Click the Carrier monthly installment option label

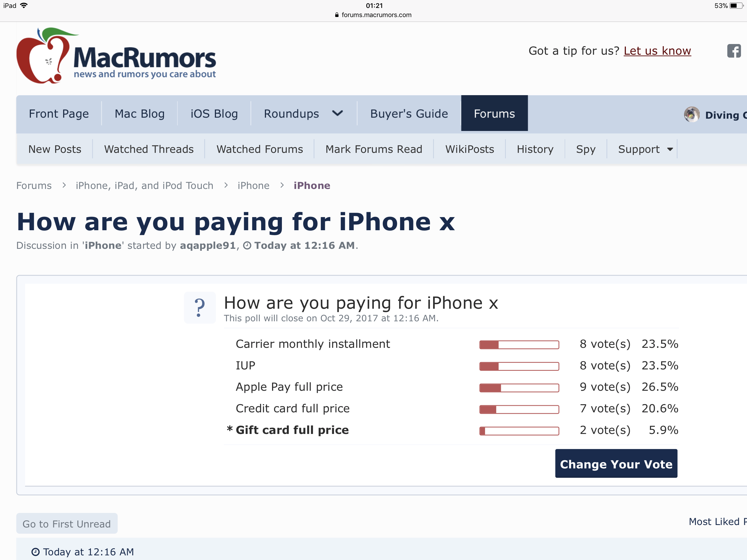pyautogui.click(x=313, y=344)
